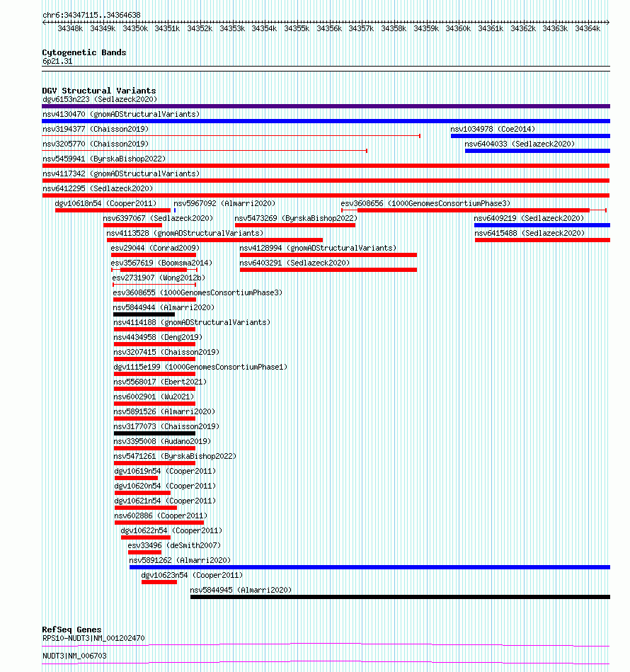630x672 pixels.
Task: Open nsv4114188 gnomADStructuralVariants variant
Action: pyautogui.click(x=192, y=323)
